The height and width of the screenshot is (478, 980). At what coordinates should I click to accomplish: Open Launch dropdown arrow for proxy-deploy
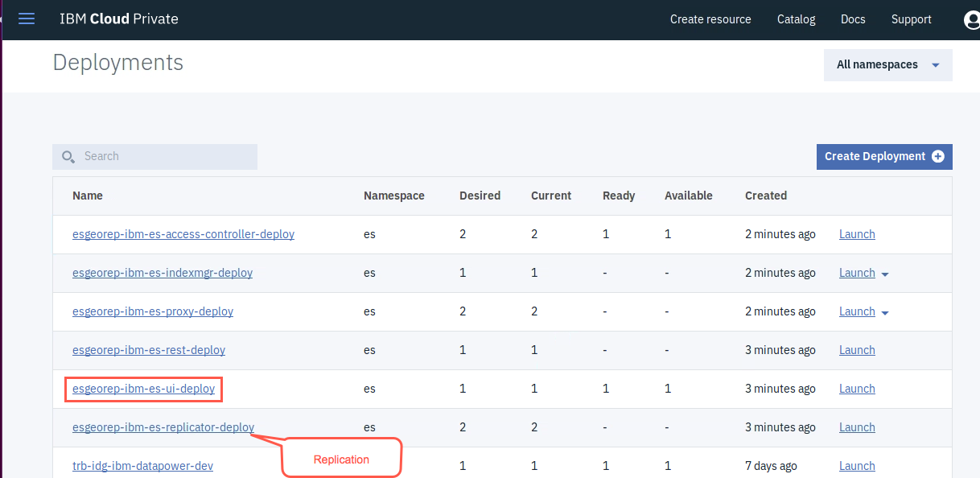[x=885, y=313]
